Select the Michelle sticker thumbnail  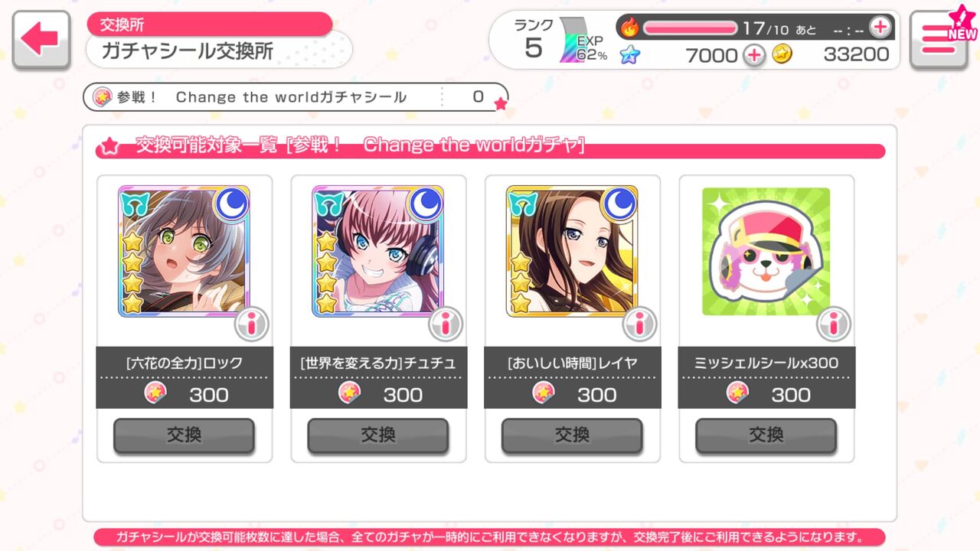point(766,251)
